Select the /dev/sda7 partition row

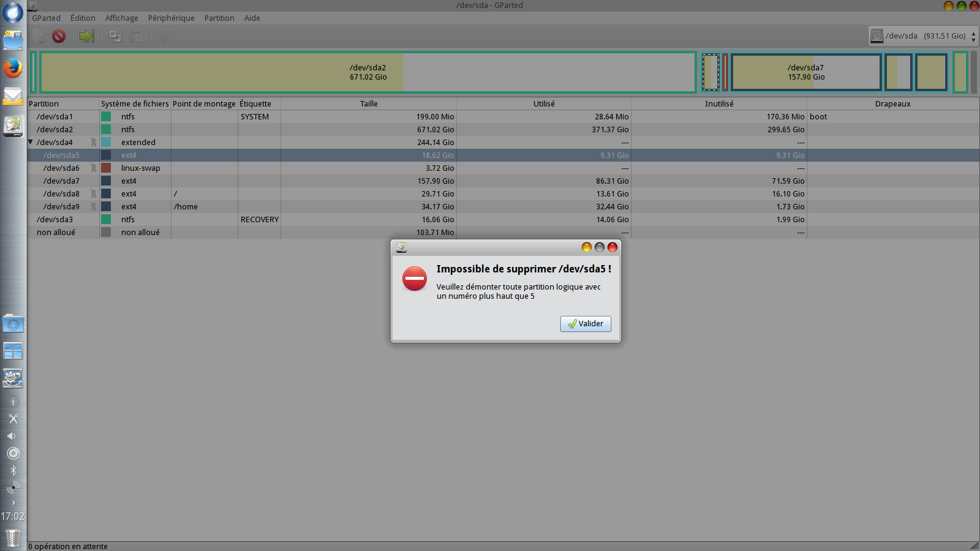coord(503,181)
